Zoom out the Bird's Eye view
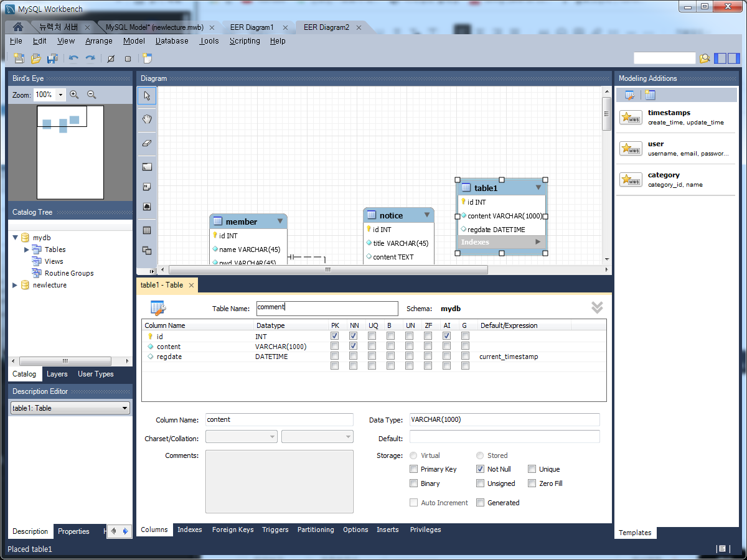The height and width of the screenshot is (560, 747). (92, 95)
